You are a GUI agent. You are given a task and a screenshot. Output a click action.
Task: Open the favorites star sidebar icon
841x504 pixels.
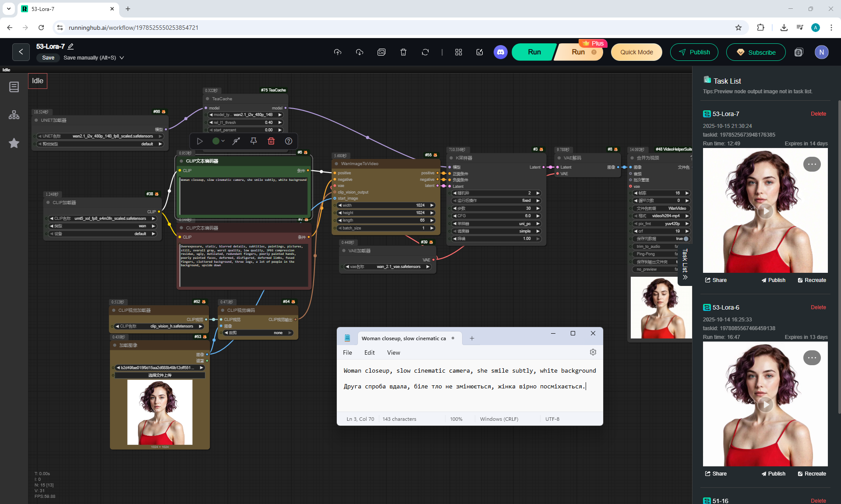pyautogui.click(x=14, y=143)
